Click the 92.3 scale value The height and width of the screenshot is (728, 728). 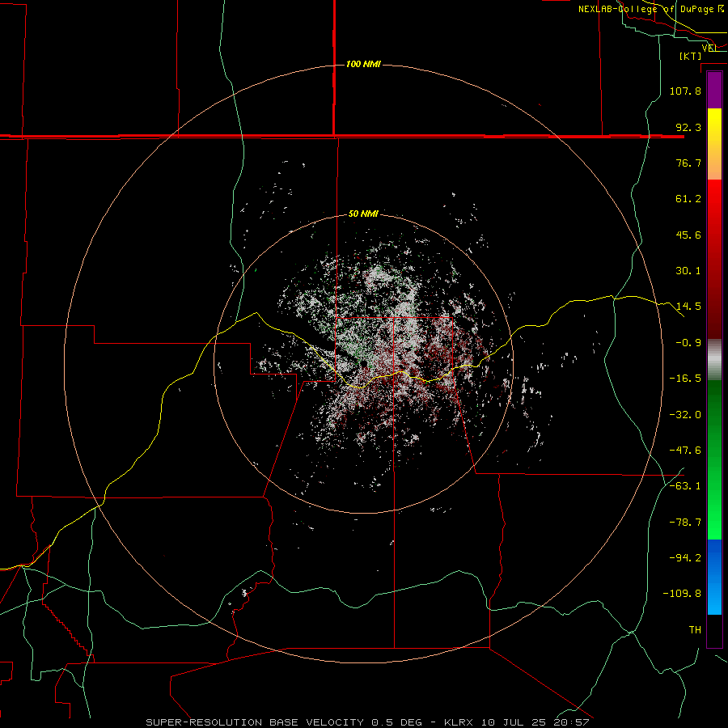point(688,127)
